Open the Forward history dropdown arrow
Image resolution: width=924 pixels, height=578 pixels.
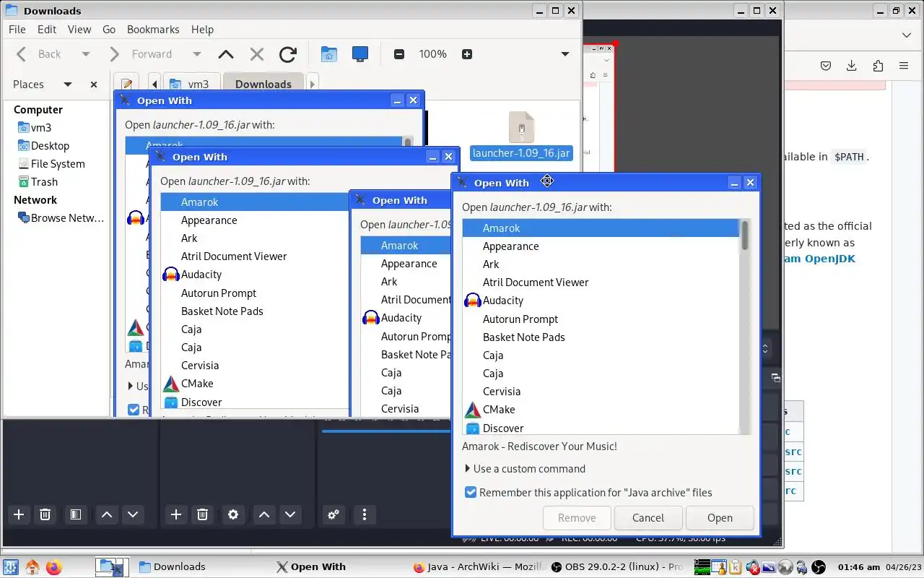pyautogui.click(x=196, y=54)
